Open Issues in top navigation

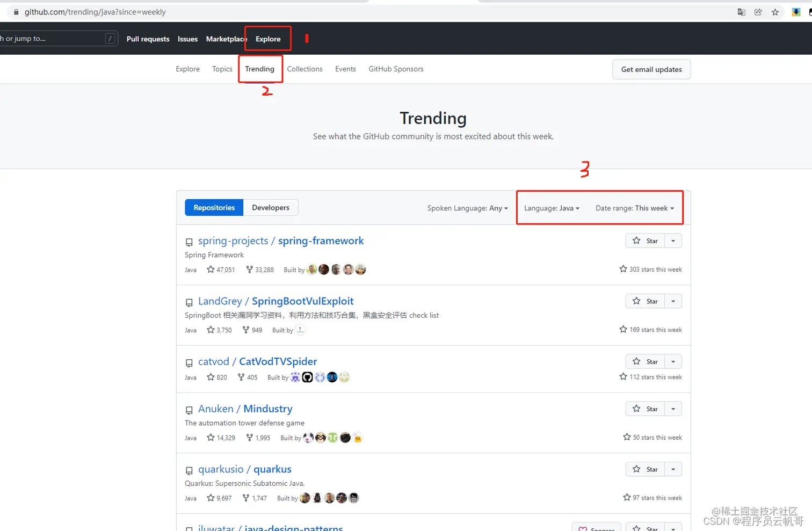pos(187,39)
